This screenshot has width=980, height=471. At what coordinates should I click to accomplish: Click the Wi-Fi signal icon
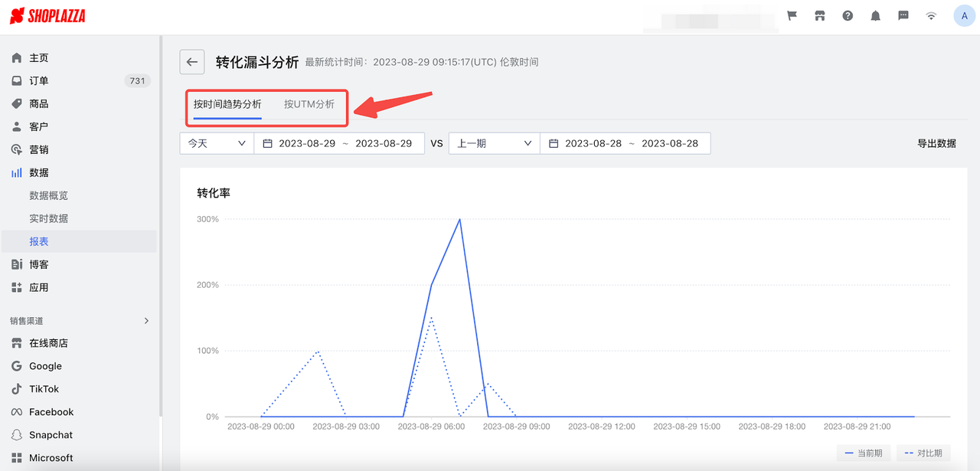tap(931, 15)
